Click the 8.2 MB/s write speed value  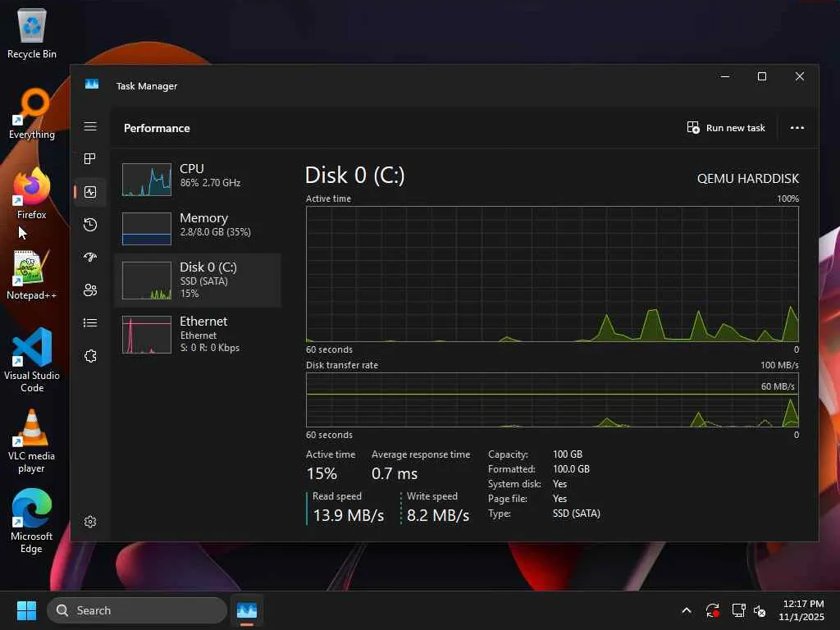pos(438,515)
